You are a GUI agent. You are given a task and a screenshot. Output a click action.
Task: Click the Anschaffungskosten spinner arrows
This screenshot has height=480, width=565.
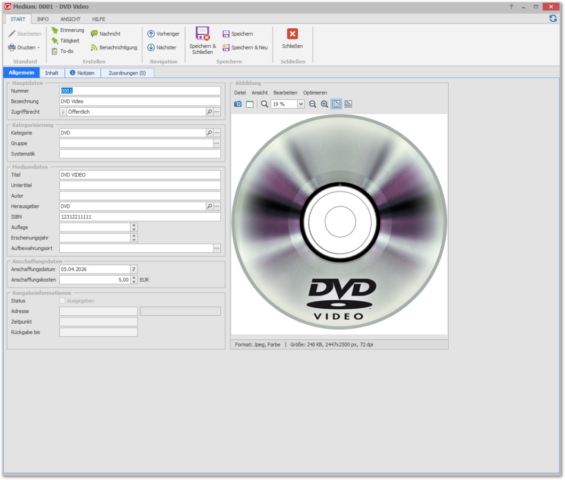pyautogui.click(x=134, y=279)
